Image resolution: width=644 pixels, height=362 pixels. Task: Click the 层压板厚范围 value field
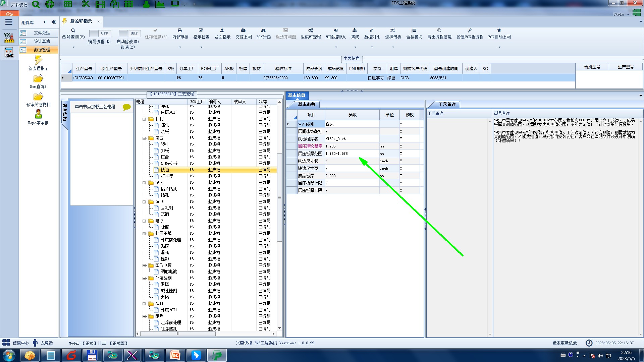tap(352, 154)
